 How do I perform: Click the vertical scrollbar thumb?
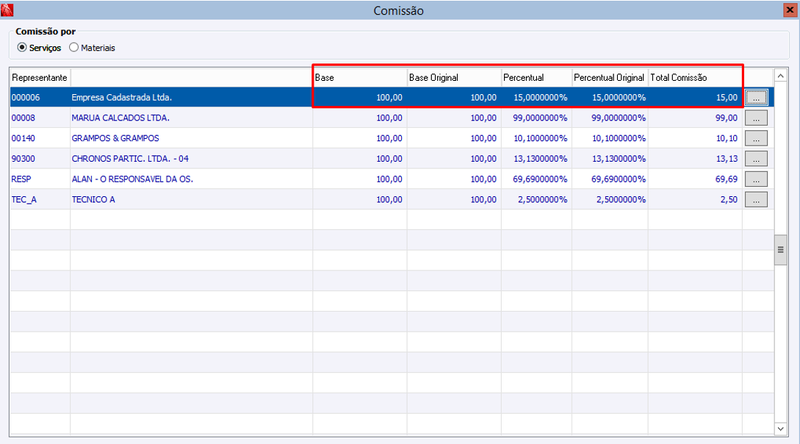click(x=780, y=250)
